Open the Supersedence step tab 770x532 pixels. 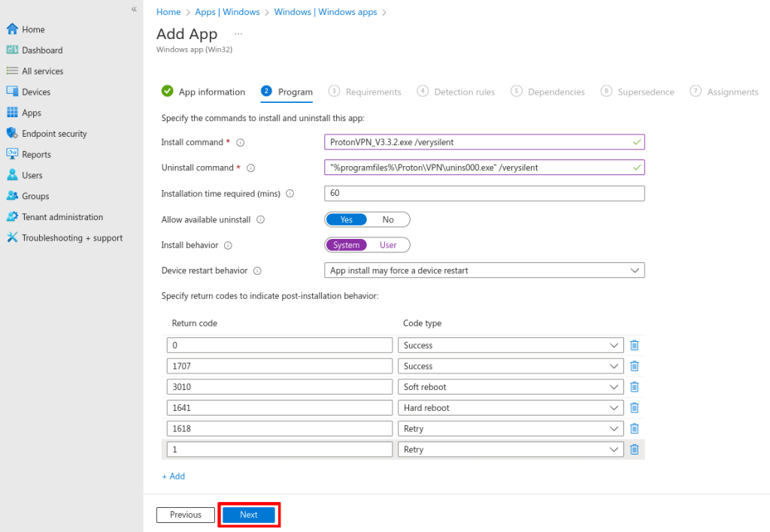coord(638,92)
